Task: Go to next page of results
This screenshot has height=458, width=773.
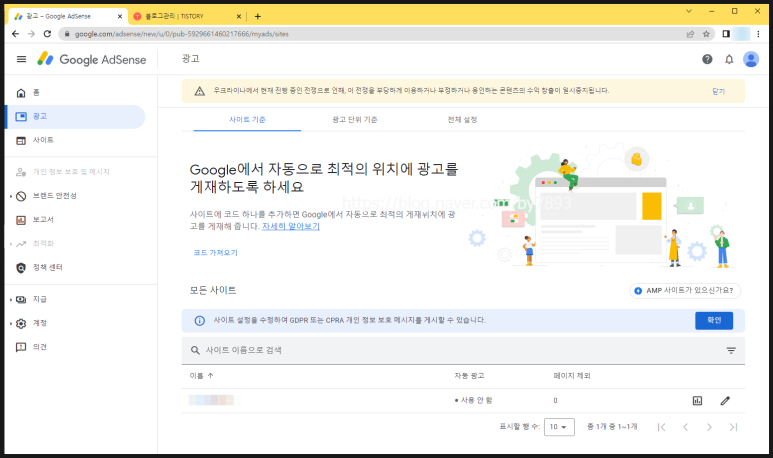Action: pyautogui.click(x=709, y=427)
